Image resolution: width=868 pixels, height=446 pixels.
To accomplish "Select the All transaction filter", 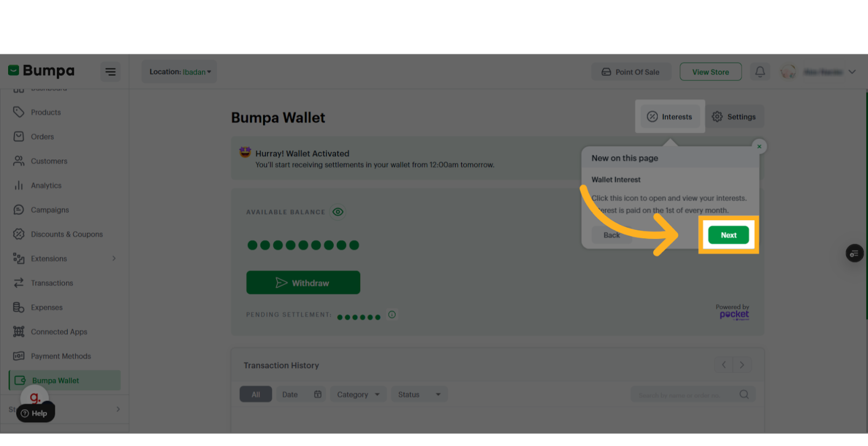I will click(256, 394).
